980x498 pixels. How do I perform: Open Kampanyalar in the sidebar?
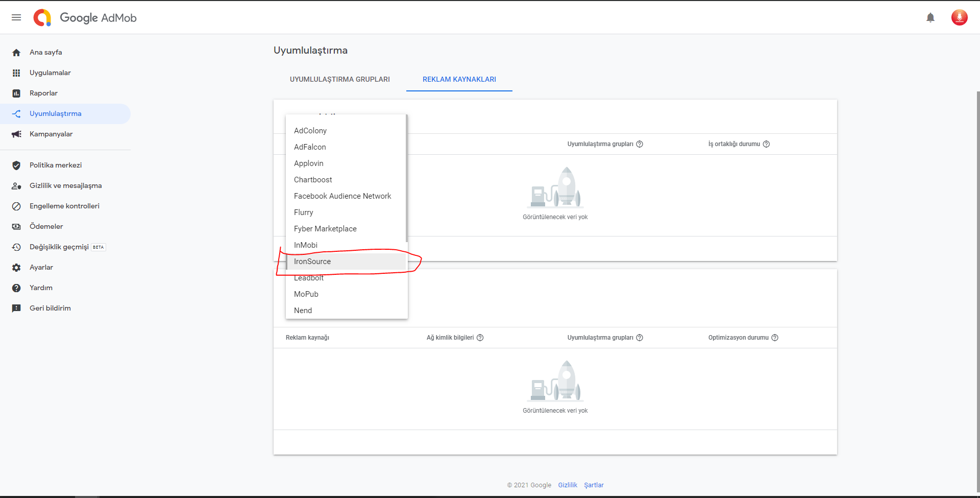click(x=65, y=134)
